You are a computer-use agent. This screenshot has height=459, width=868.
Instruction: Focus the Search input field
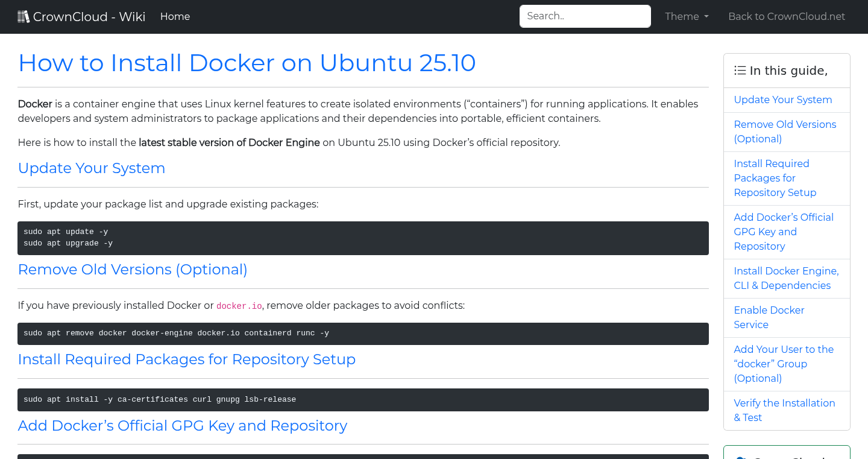(x=585, y=16)
